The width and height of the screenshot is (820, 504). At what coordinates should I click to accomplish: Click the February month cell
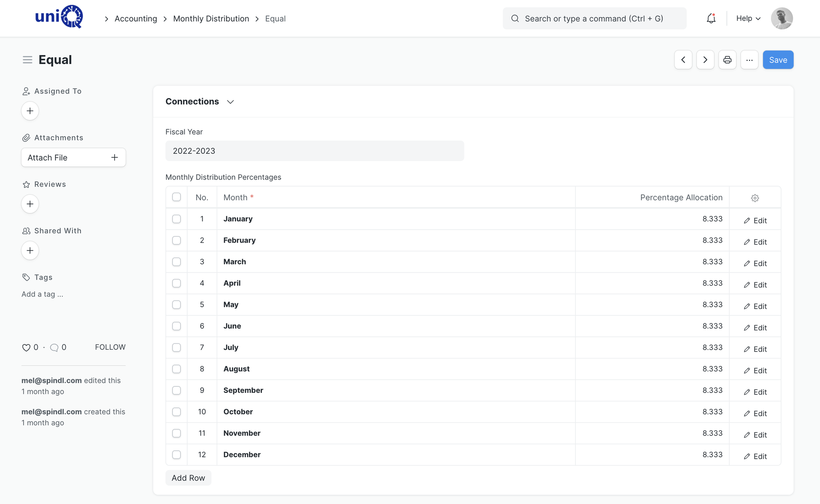396,240
